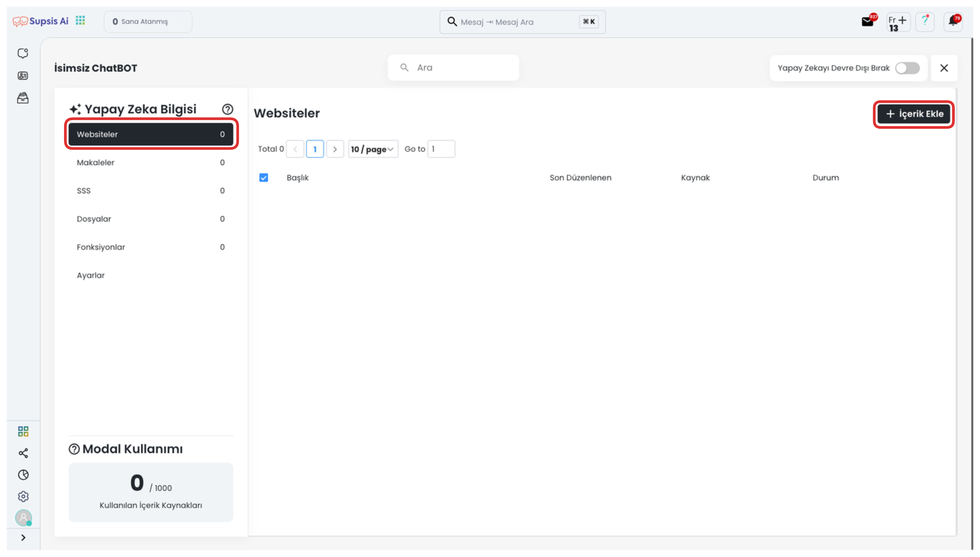980x557 pixels.
Task: Click the Supsis Ai logo
Action: (x=40, y=21)
